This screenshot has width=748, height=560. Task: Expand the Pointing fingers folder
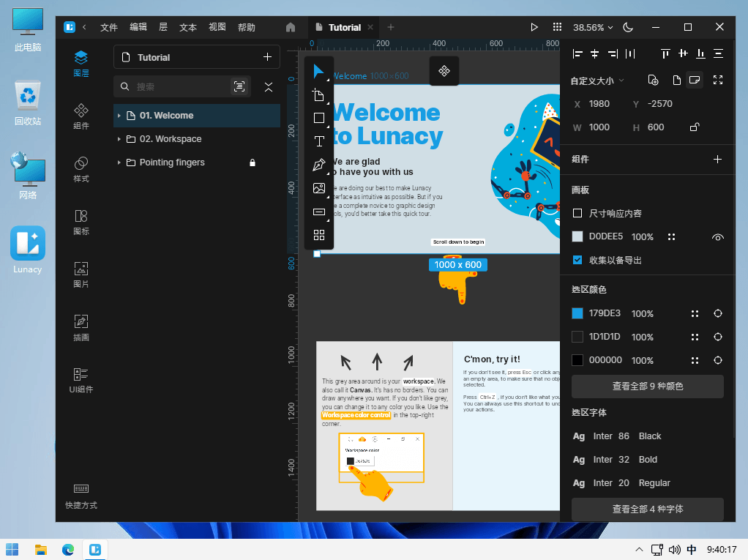point(119,163)
